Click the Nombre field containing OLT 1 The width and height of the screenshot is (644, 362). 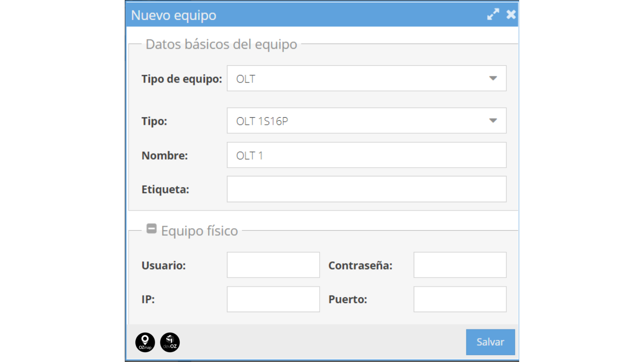pyautogui.click(x=366, y=155)
